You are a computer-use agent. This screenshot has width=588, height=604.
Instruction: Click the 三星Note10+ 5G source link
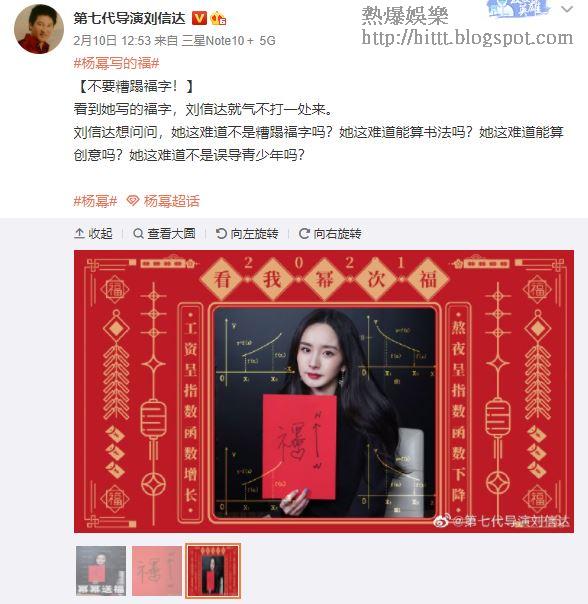click(228, 40)
